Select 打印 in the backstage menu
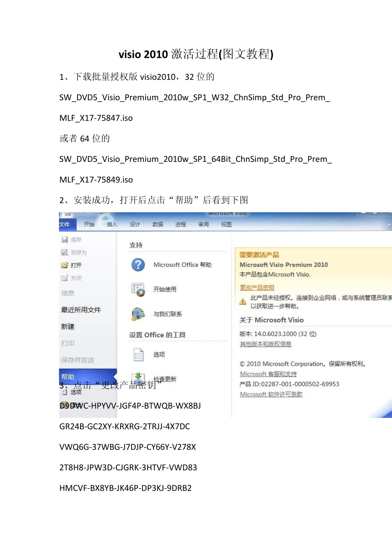392x555 pixels. (x=68, y=343)
